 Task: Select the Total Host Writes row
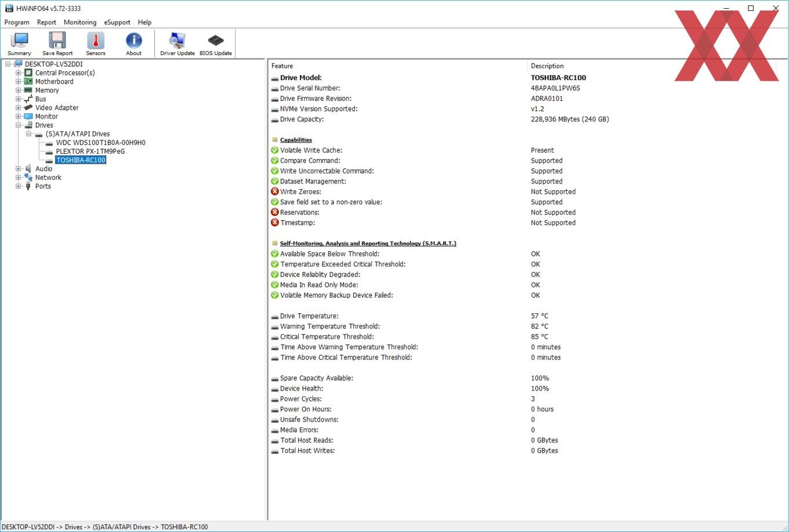[x=522, y=451]
